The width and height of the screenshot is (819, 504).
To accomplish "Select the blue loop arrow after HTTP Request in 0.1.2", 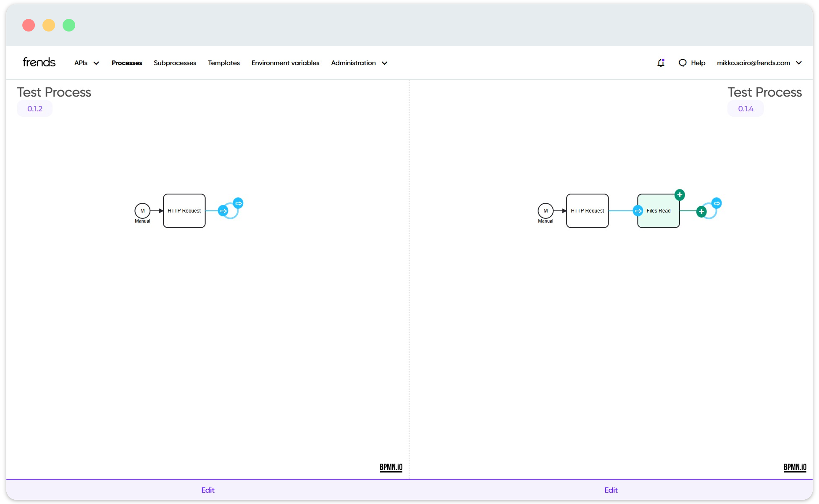I will coord(238,203).
